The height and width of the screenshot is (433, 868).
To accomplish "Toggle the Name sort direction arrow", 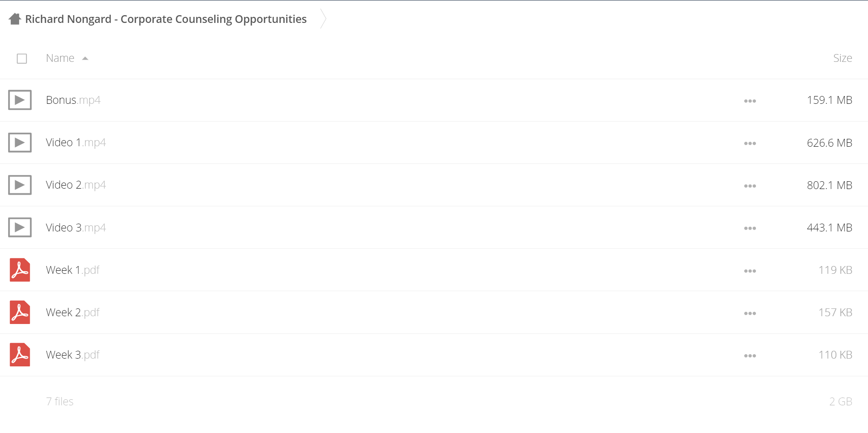I will [x=85, y=58].
